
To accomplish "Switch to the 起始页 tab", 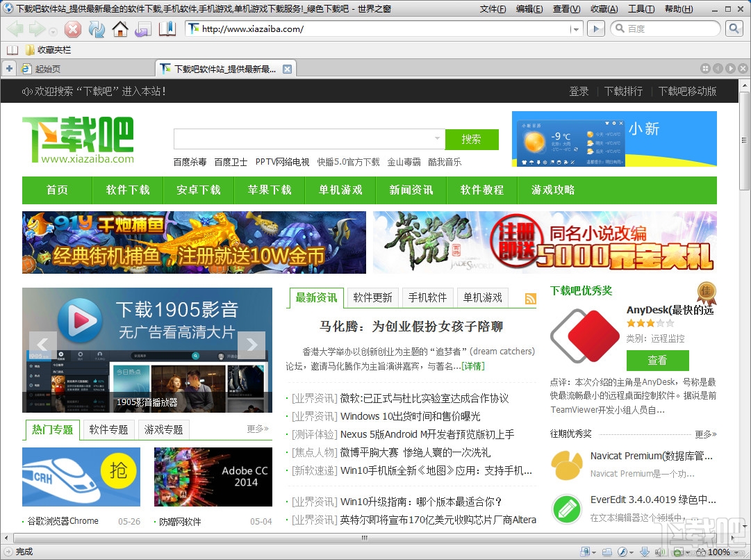I will 85,69.
